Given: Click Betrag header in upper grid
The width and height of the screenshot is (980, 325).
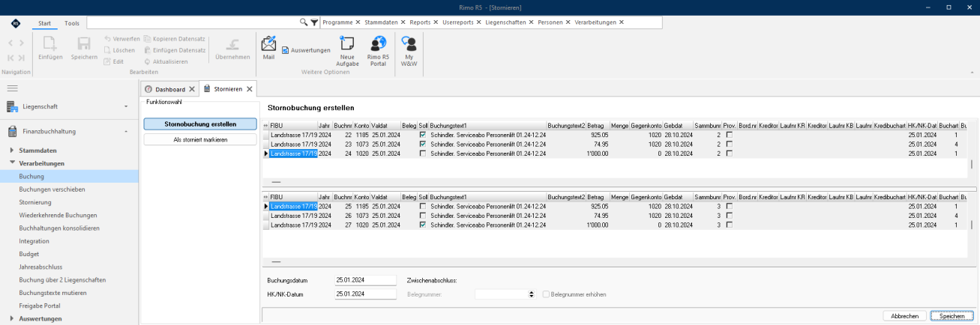Looking at the screenshot, I should (598, 126).
